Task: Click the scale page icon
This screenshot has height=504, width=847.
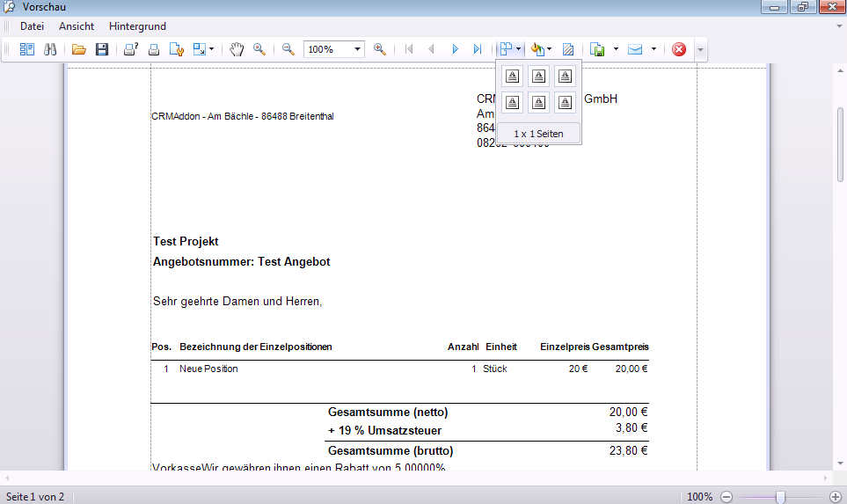Action: click(x=200, y=49)
